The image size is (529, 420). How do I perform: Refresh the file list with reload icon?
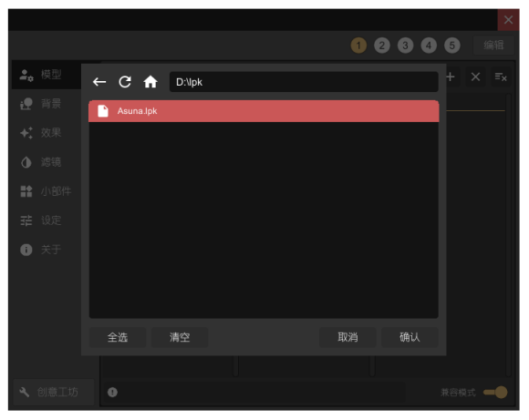pyautogui.click(x=125, y=82)
